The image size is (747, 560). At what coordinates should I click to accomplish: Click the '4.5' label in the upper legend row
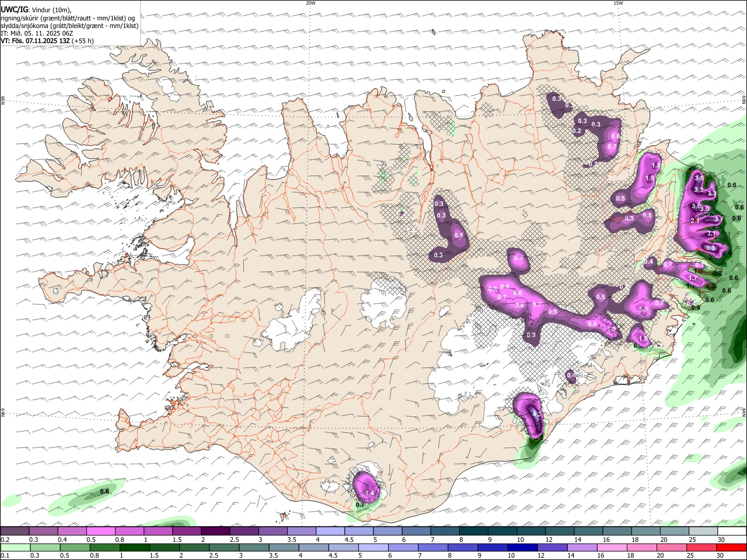[348, 540]
